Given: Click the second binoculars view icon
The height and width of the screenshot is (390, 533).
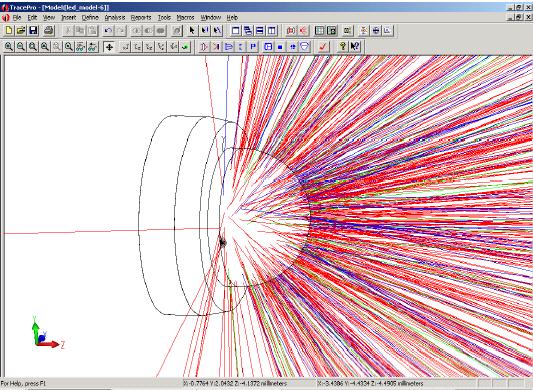Looking at the screenshot, I should point(92,47).
